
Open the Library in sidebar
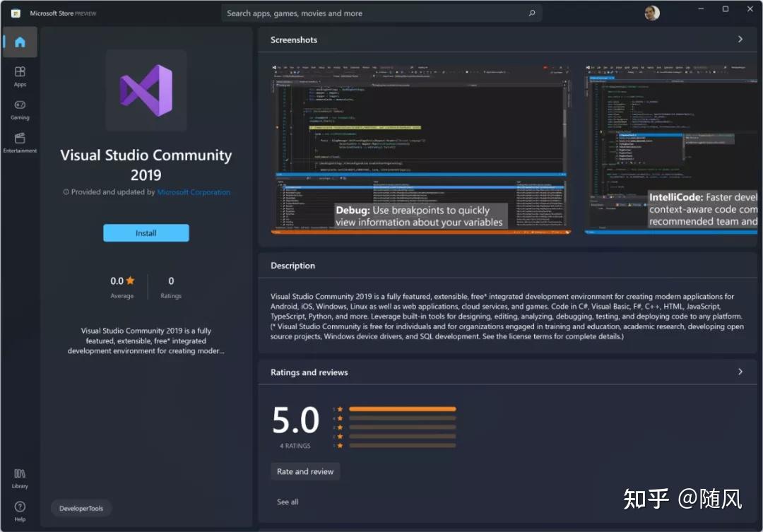point(20,478)
